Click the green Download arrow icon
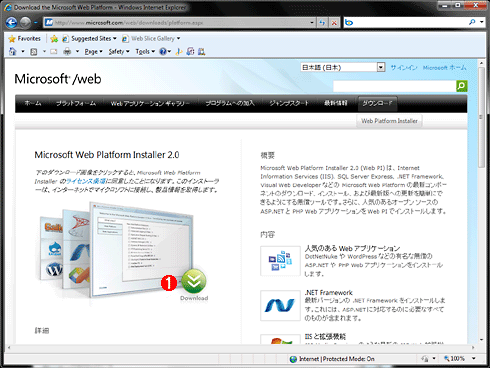This screenshot has width=490, height=368. (194, 281)
